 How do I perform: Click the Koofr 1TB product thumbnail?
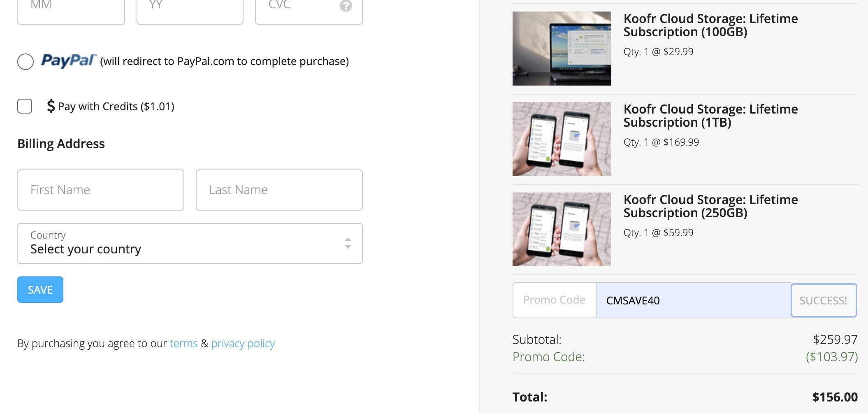pos(562,139)
